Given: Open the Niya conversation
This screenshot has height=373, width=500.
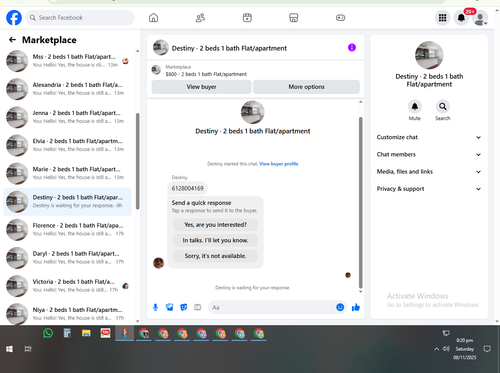Looking at the screenshot, I should pos(67,314).
